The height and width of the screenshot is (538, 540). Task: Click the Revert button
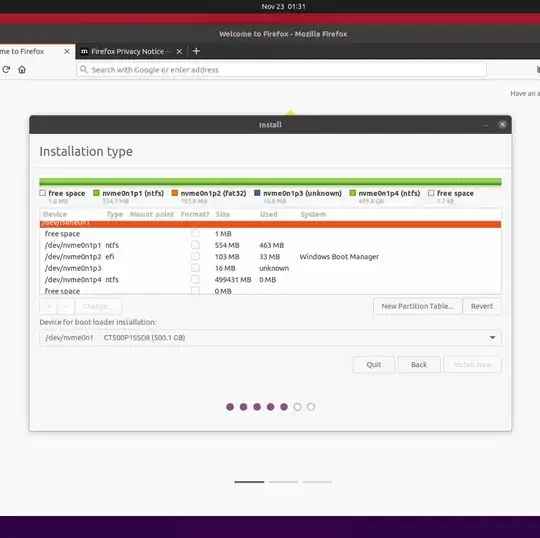pos(482,306)
